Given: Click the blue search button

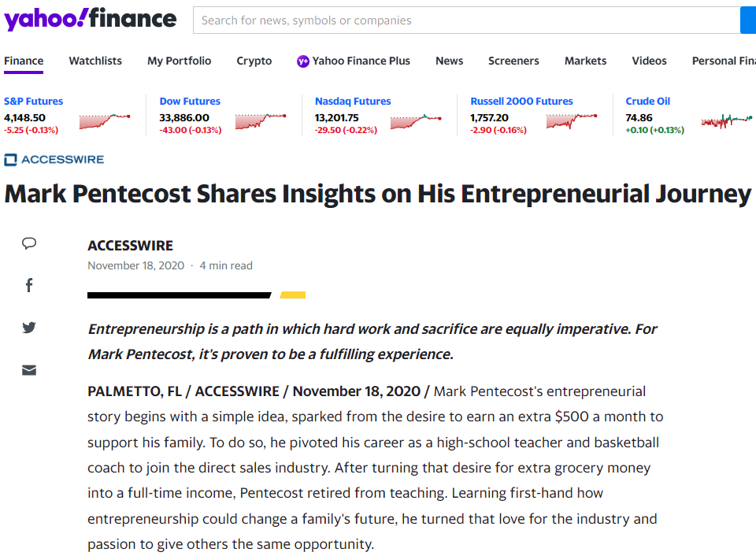Looking at the screenshot, I should pos(748,20).
